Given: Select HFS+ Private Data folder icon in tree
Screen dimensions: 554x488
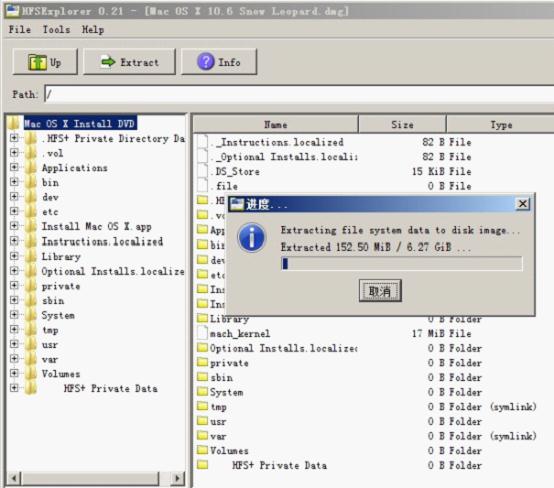Looking at the screenshot, I should (31, 388).
